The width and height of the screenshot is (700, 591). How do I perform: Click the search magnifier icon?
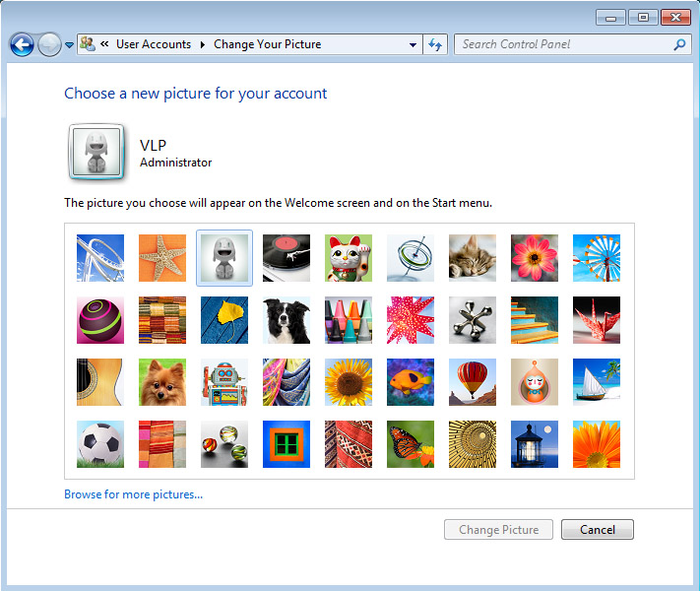click(x=679, y=44)
